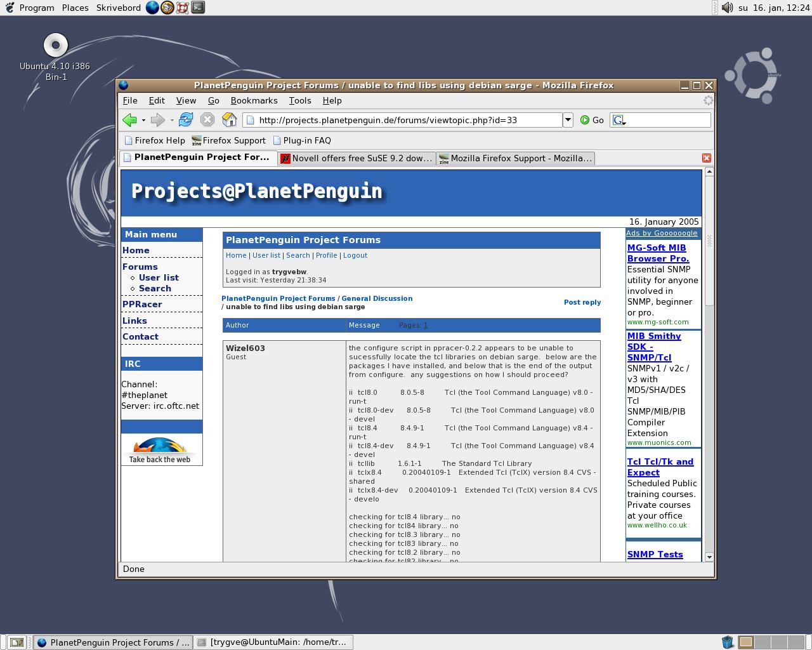This screenshot has height=650, width=812.
Task: Open the View menu
Action: [186, 100]
